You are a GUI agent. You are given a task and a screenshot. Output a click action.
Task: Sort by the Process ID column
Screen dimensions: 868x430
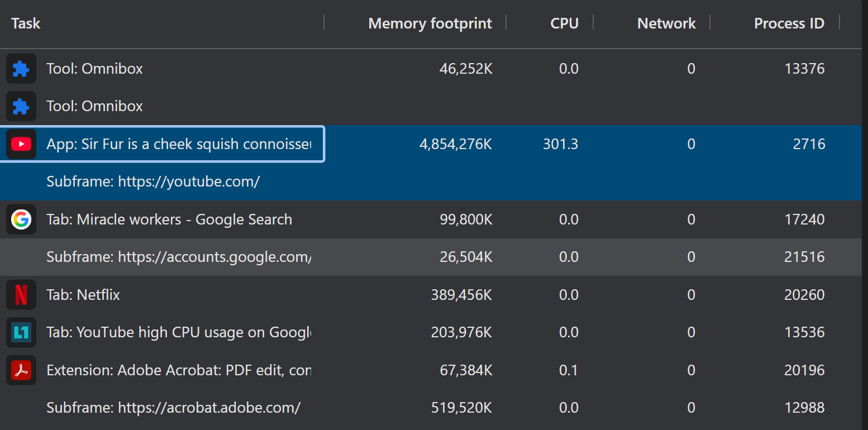click(x=789, y=23)
